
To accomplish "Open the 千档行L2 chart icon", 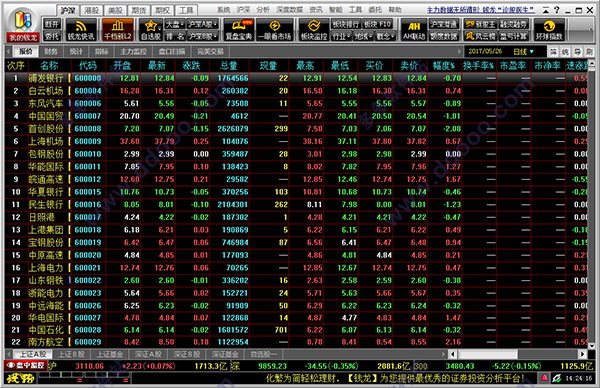I will tap(117, 30).
